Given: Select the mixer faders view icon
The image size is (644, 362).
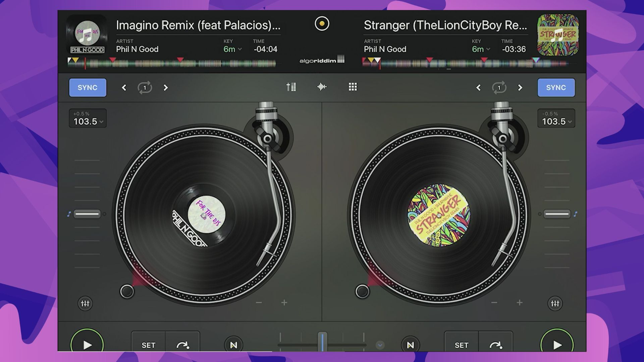Looking at the screenshot, I should 291,87.
